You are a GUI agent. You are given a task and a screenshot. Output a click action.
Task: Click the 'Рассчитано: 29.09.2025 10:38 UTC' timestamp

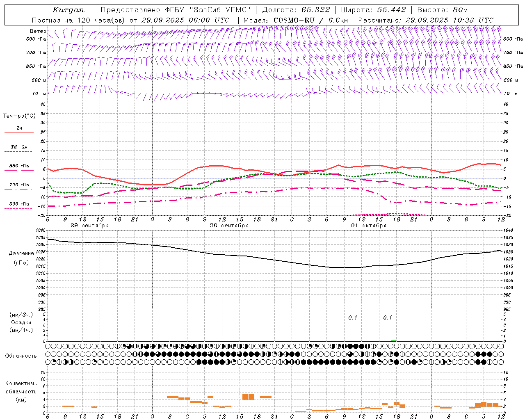click(x=426, y=20)
